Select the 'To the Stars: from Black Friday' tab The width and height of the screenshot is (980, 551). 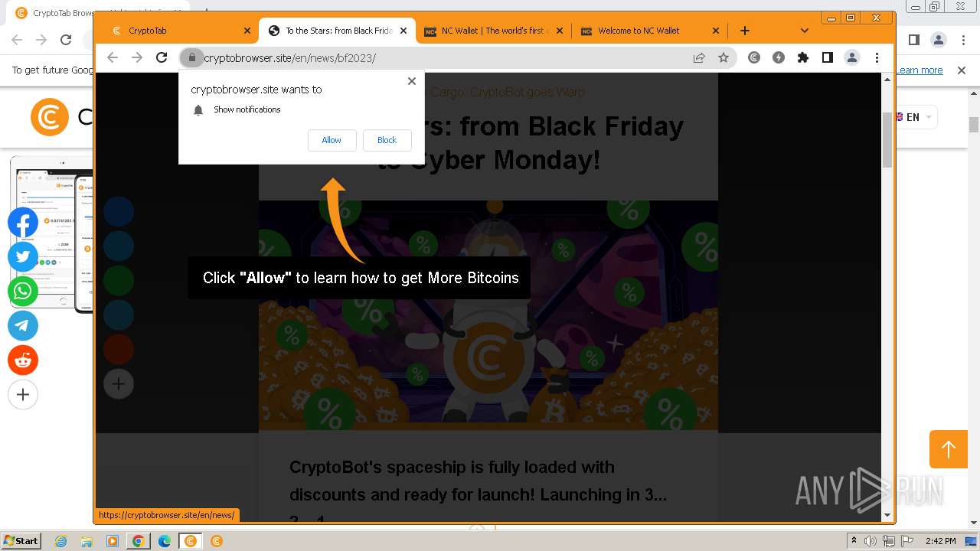(338, 31)
